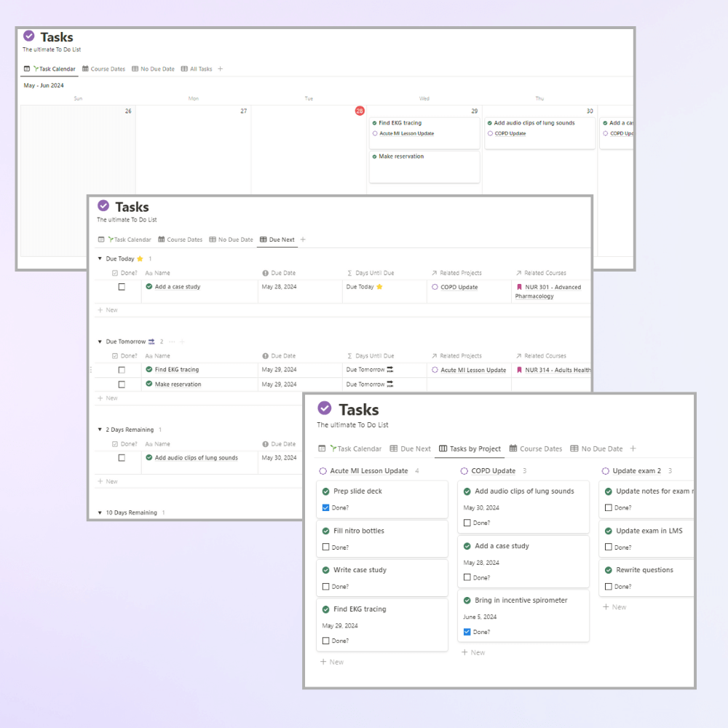Image resolution: width=728 pixels, height=728 pixels.
Task: Switch to the Tasks by Project tab
Action: click(x=470, y=448)
